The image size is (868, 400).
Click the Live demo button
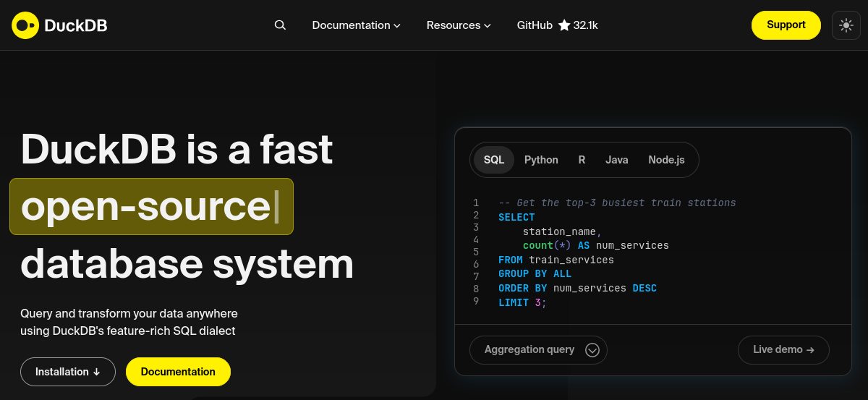pos(783,350)
